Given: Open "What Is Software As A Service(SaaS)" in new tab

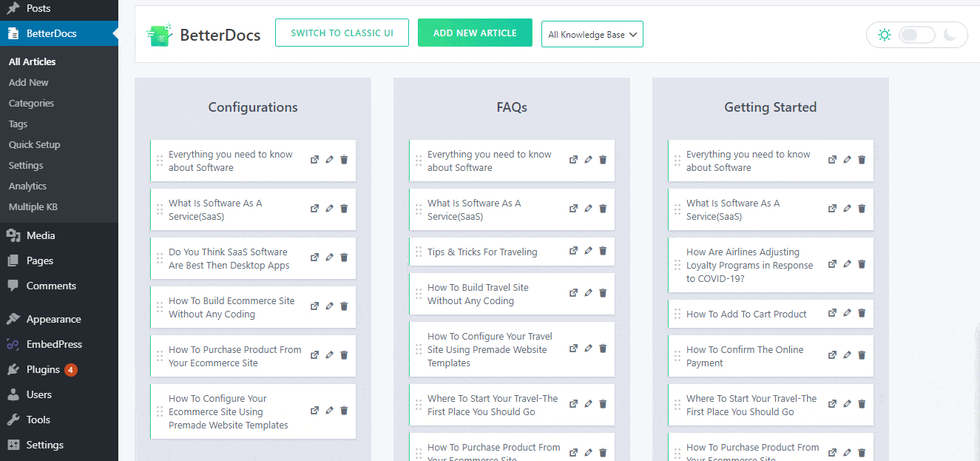Looking at the screenshot, I should pos(314,208).
